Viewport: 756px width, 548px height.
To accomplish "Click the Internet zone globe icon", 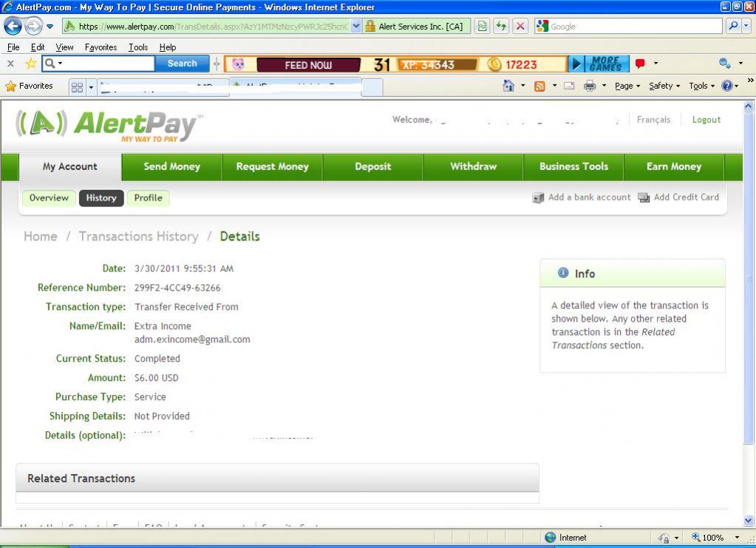I will 550,538.
